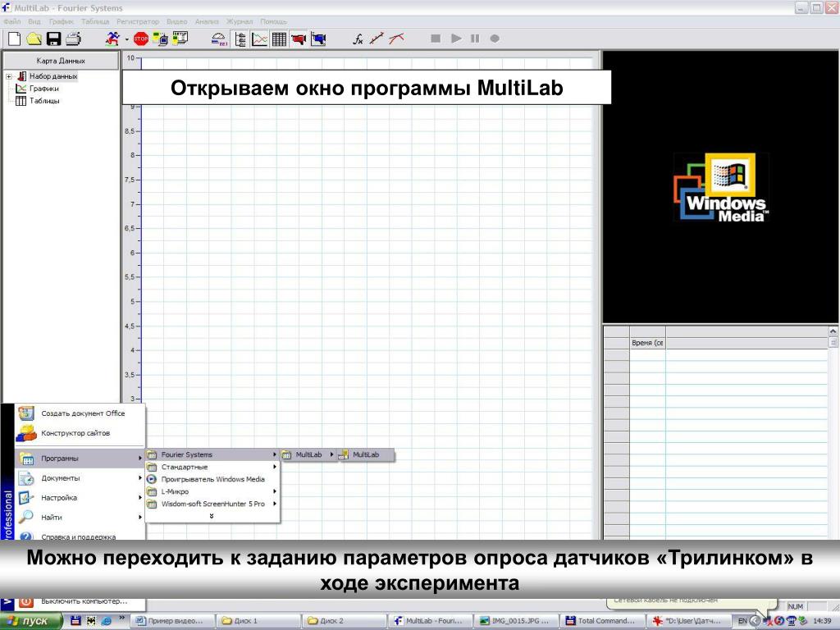
Task: Switch to Диск 2 taskbar button
Action: coord(344,622)
